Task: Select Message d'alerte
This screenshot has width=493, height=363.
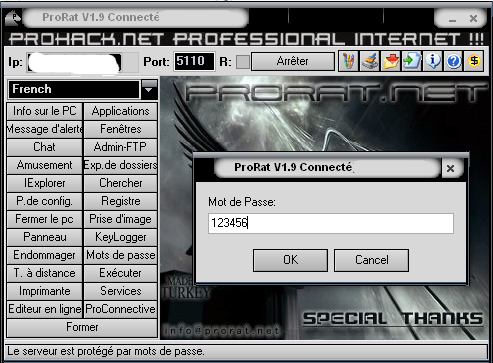Action: (45, 129)
